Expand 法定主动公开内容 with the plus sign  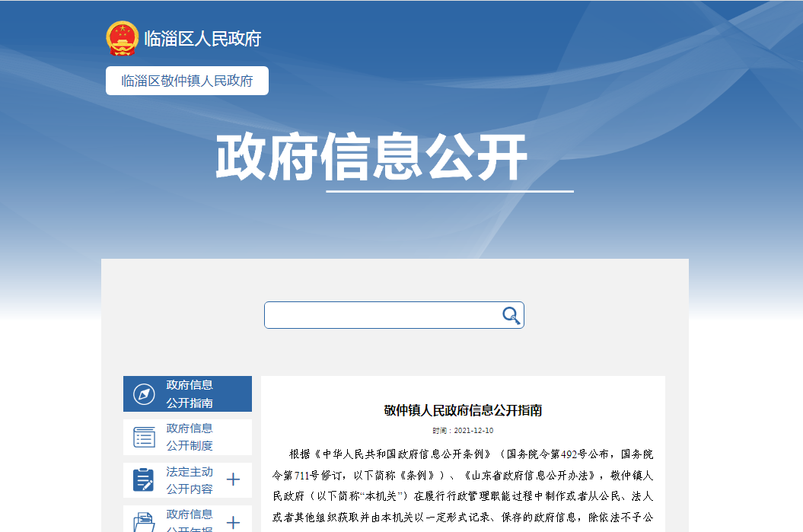pyautogui.click(x=234, y=480)
